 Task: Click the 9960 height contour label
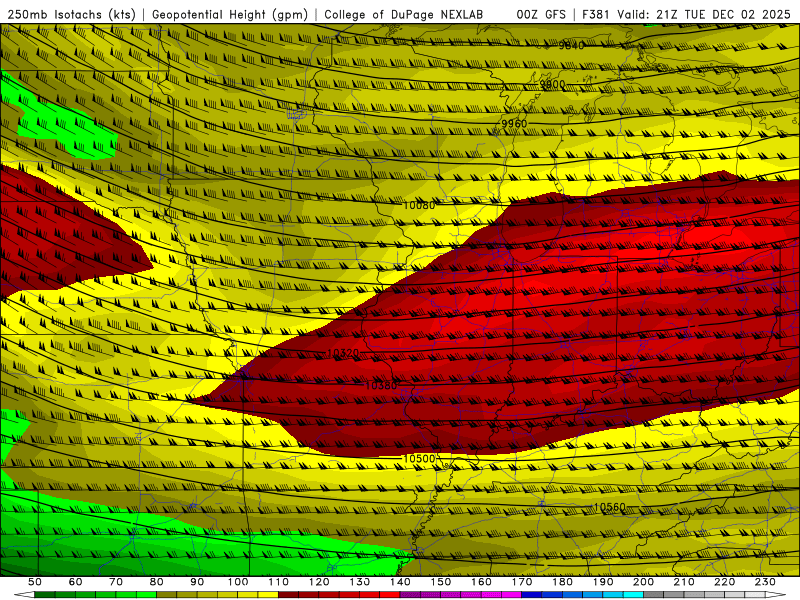tap(514, 123)
